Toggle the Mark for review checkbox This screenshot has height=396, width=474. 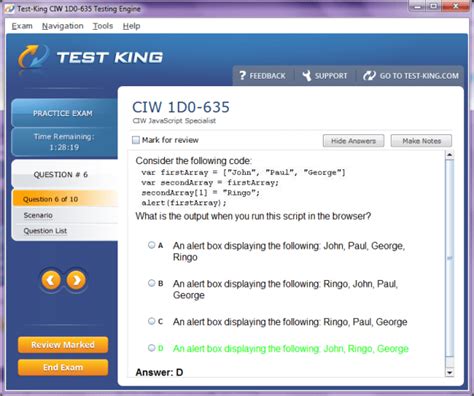(136, 140)
